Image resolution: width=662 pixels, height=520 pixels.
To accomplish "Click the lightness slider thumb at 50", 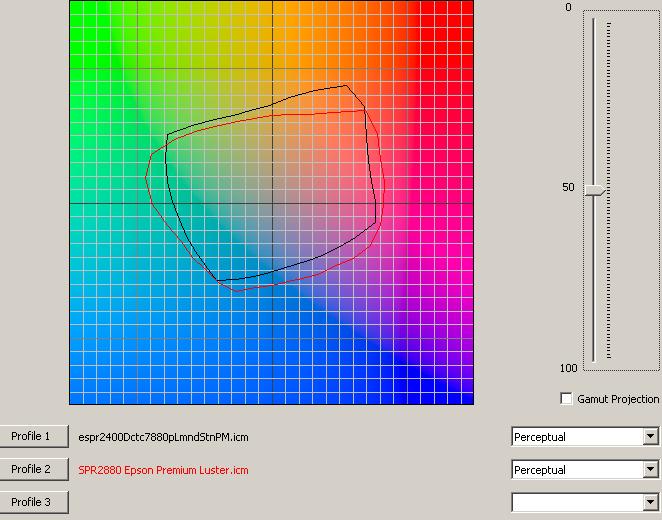I will point(595,190).
